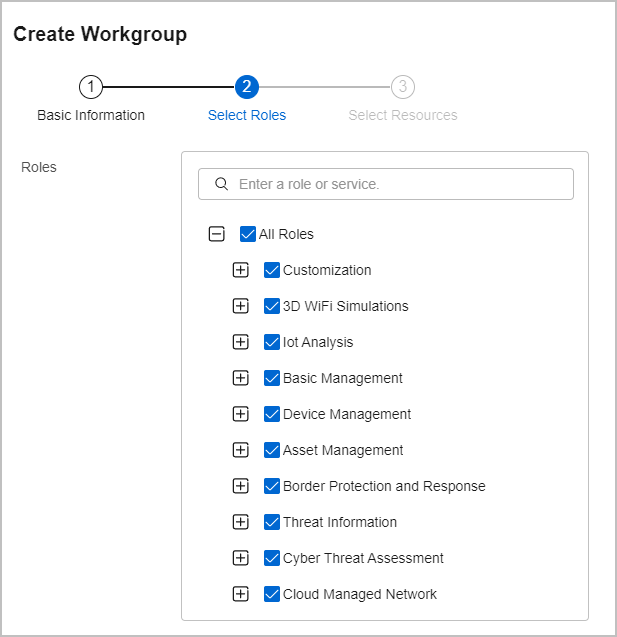This screenshot has width=617, height=637.
Task: Uncheck the Device Management checkbox
Action: click(x=272, y=414)
